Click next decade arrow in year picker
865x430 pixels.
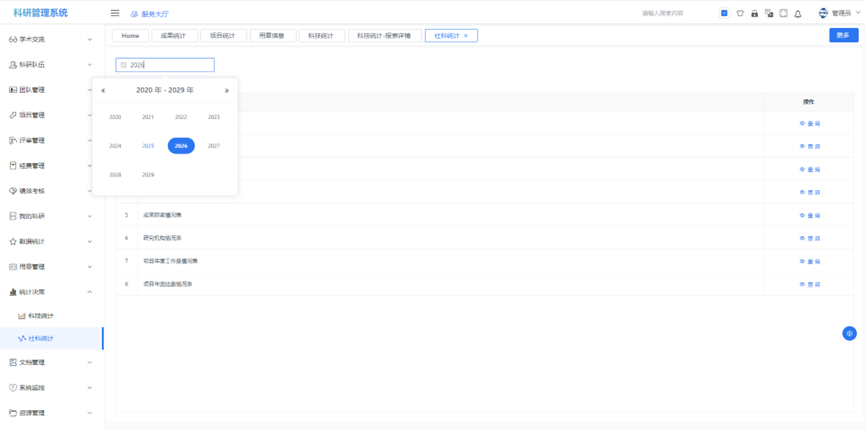(x=227, y=90)
